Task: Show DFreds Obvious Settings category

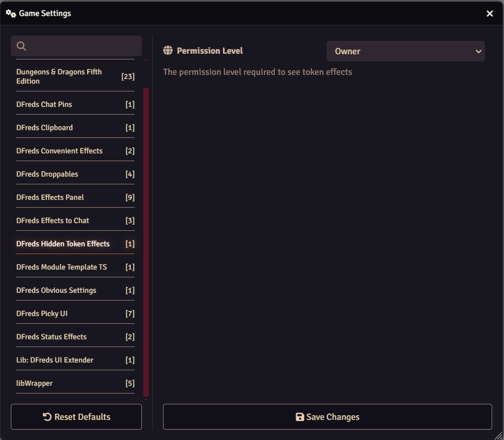Action: click(x=75, y=290)
